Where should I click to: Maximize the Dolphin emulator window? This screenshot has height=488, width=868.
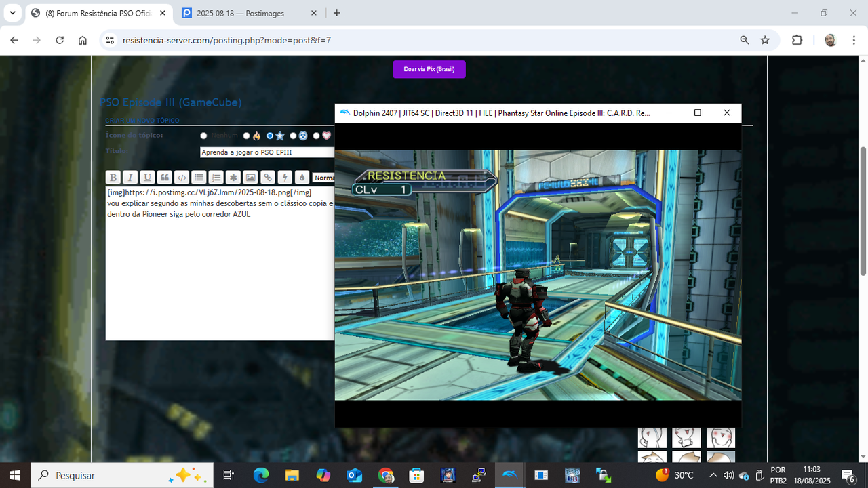click(x=698, y=113)
